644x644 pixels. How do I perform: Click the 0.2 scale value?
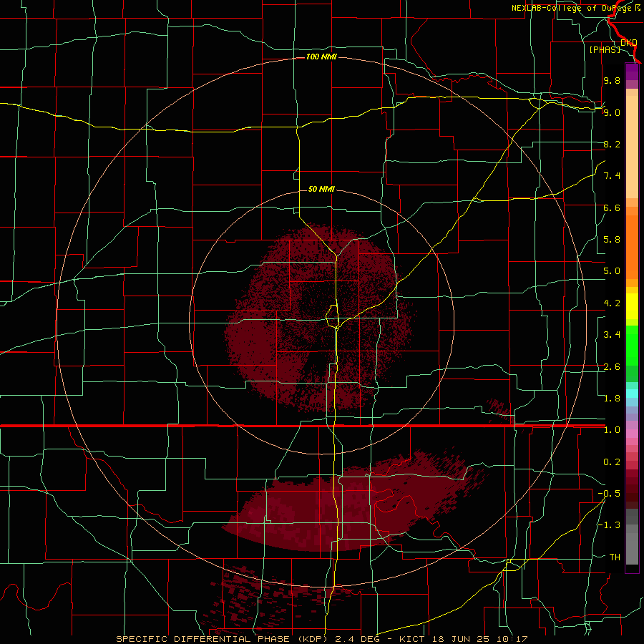(x=612, y=462)
